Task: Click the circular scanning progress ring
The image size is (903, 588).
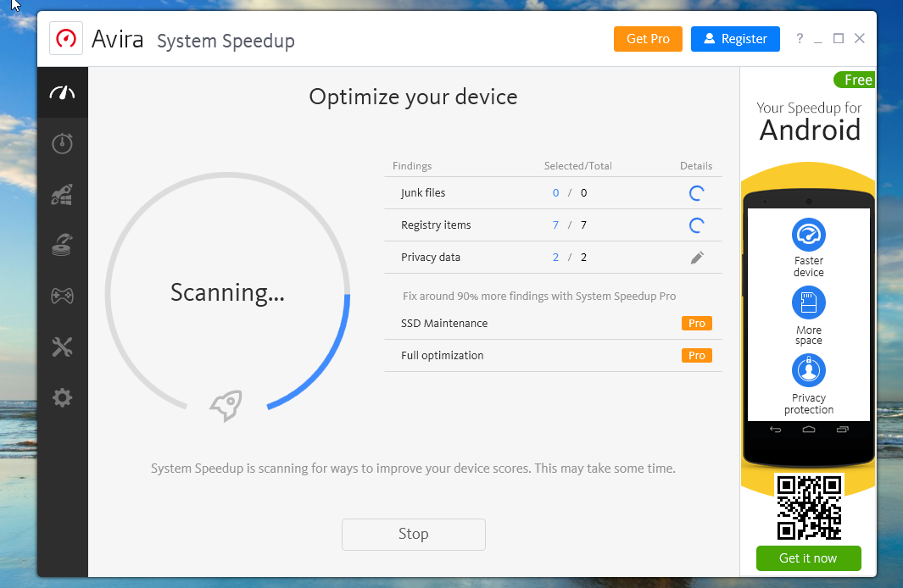Action: point(227,293)
